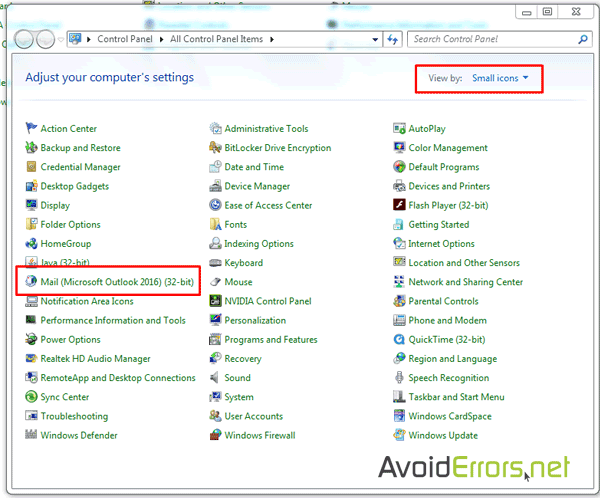Screen dimensions: 600x498
Task: Click the QuickTime (32-bit) icon
Action: click(400, 340)
